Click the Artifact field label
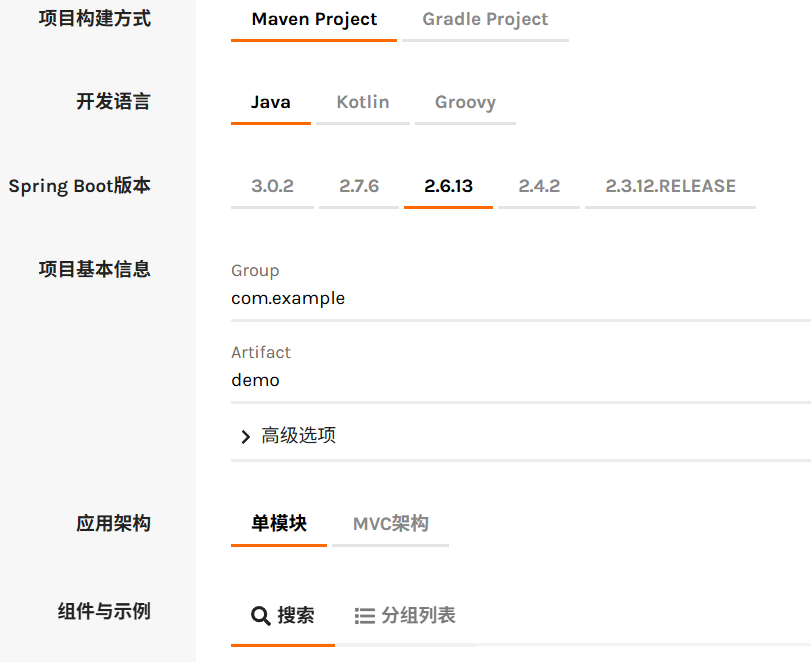Screen dimensions: 811x662 point(261,352)
